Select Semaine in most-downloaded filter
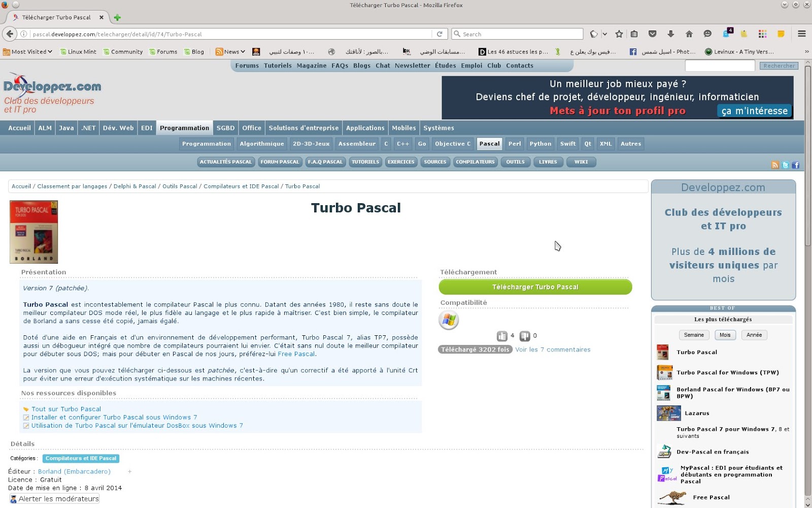 point(694,335)
